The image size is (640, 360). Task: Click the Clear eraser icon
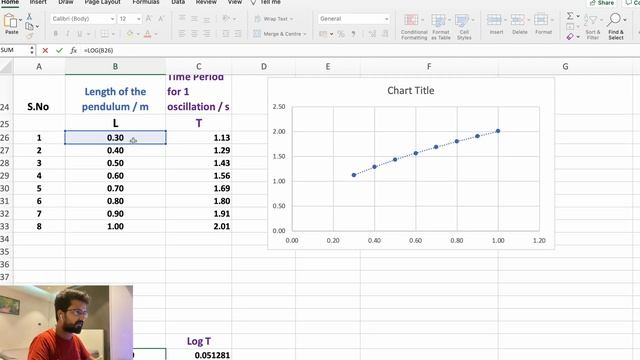570,37
